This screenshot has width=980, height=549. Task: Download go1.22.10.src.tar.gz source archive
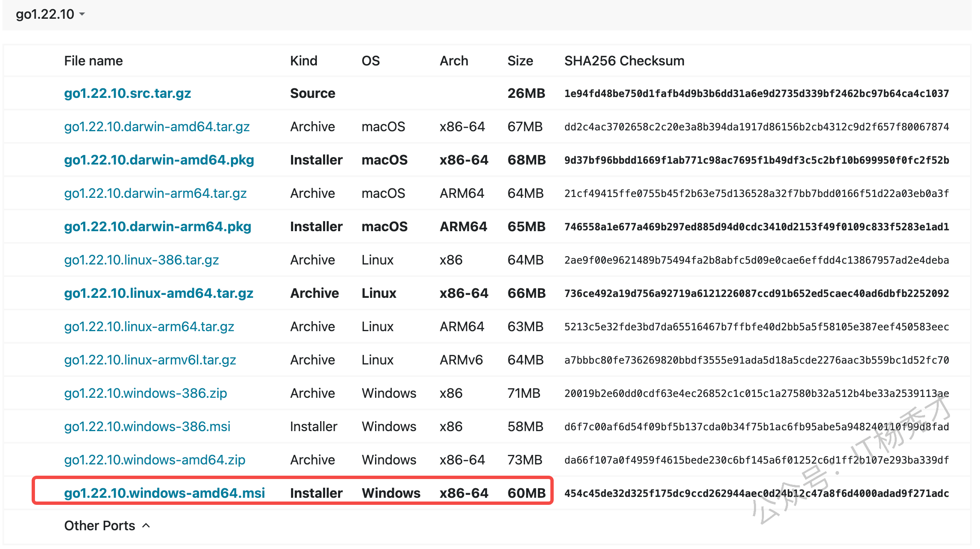(127, 93)
